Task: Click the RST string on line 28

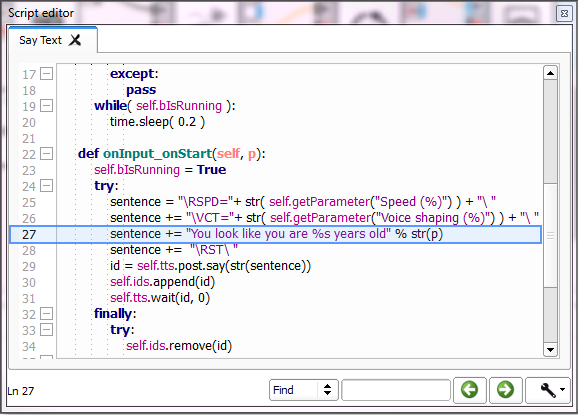Action: (214, 250)
